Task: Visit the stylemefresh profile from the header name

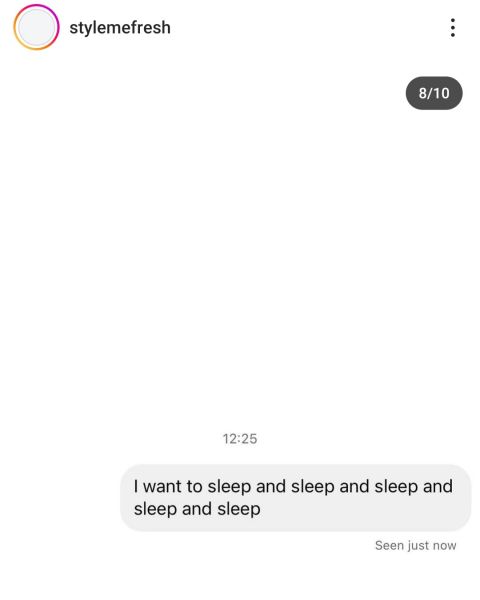Action: (120, 28)
